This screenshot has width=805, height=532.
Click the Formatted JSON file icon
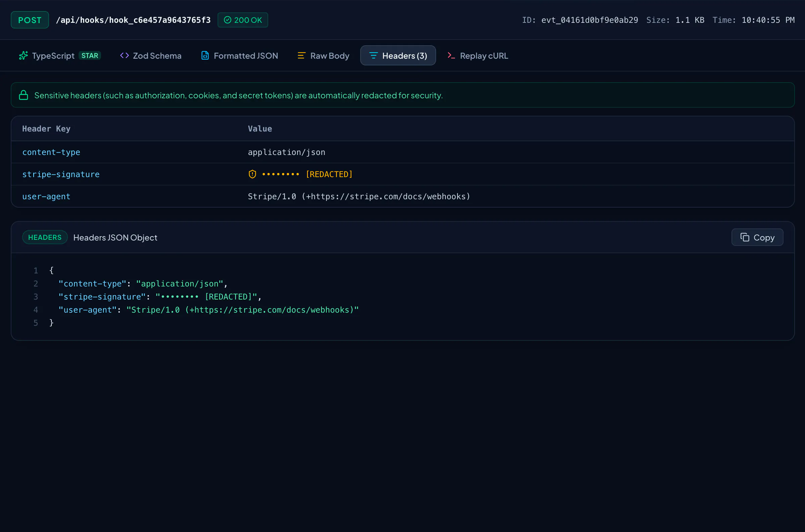205,56
